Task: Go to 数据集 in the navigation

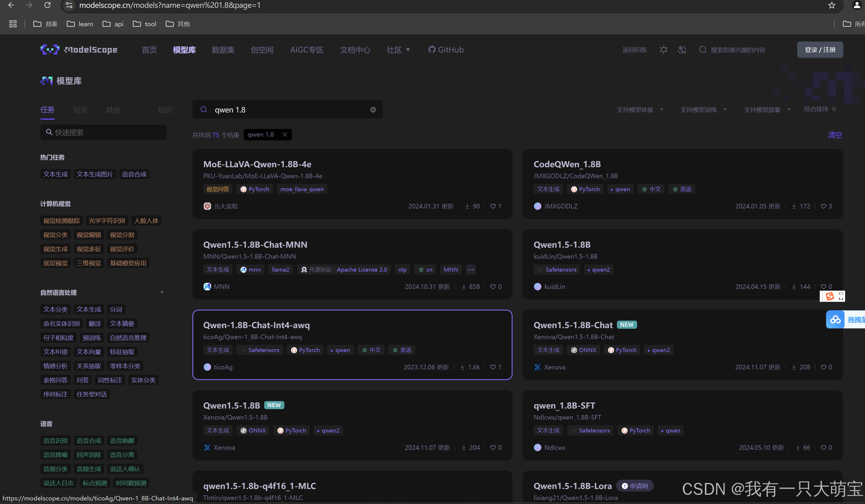Action: pyautogui.click(x=223, y=50)
